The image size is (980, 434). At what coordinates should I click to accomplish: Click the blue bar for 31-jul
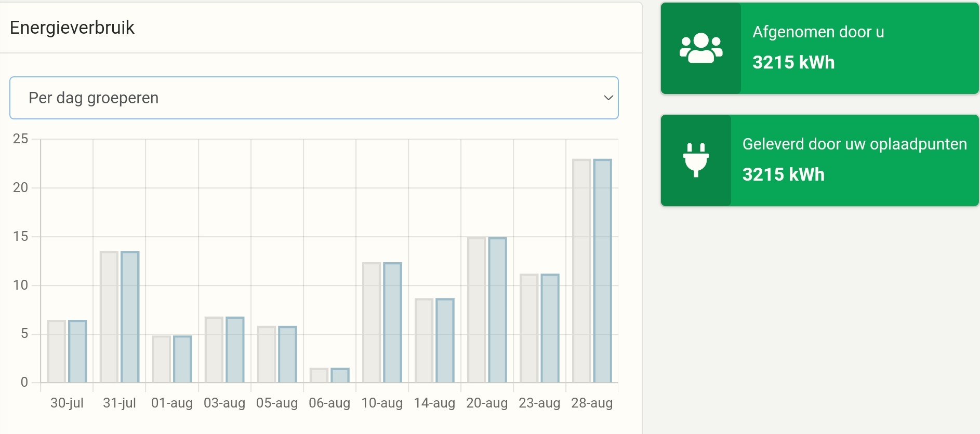click(x=130, y=317)
